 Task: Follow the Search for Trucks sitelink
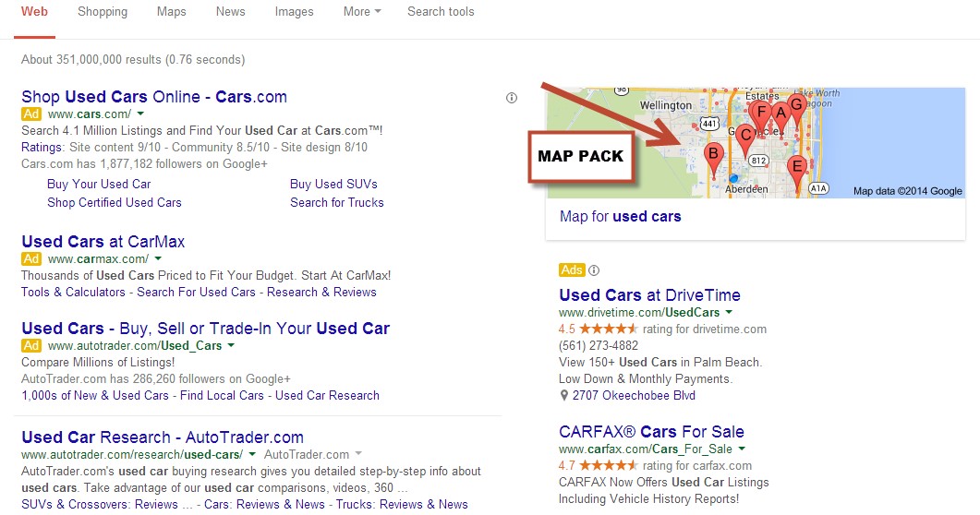coord(337,203)
